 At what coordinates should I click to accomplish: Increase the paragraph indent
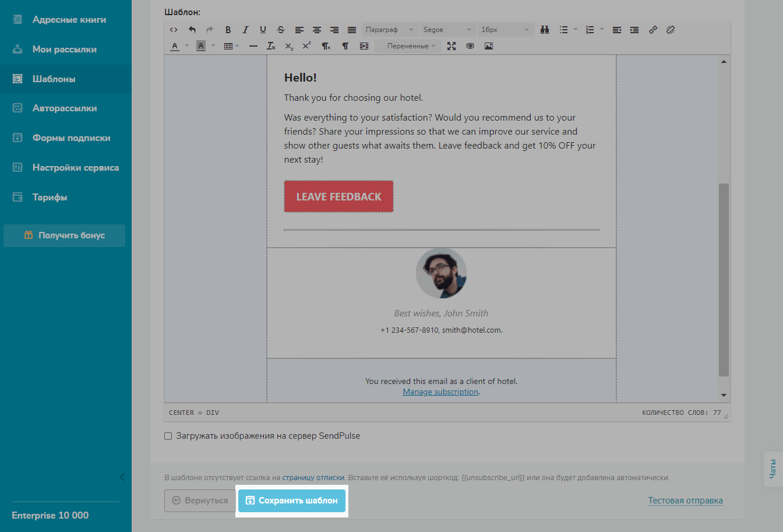click(634, 30)
